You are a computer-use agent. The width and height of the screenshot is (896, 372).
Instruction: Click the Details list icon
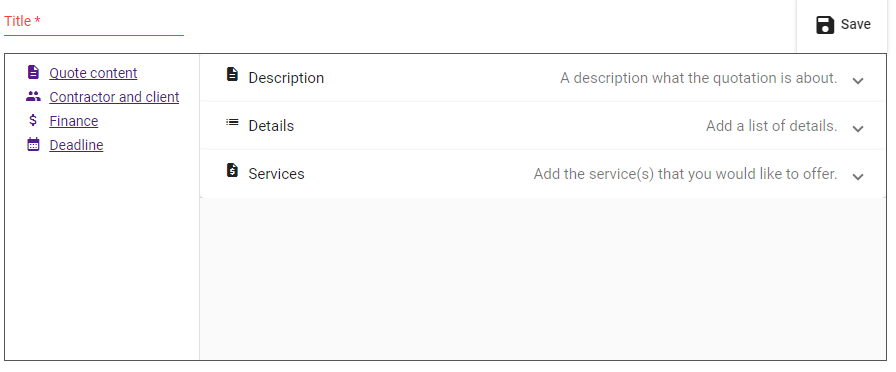[x=232, y=122]
